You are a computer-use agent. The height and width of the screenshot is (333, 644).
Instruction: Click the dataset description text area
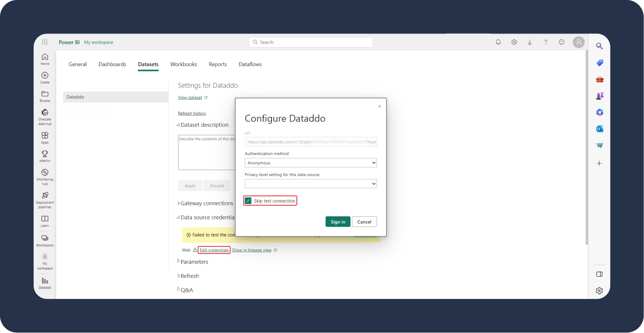[207, 152]
